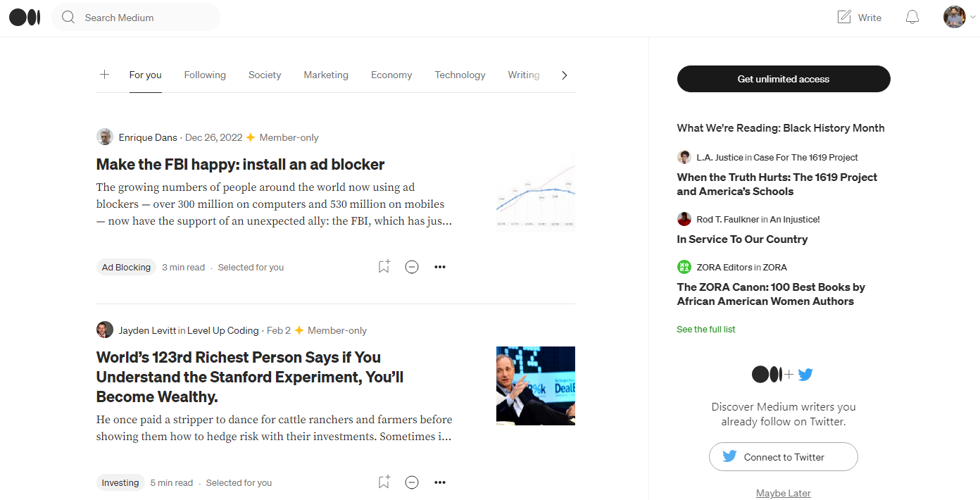Click Get unlimited access button
This screenshot has height=500, width=980.
pyautogui.click(x=784, y=79)
